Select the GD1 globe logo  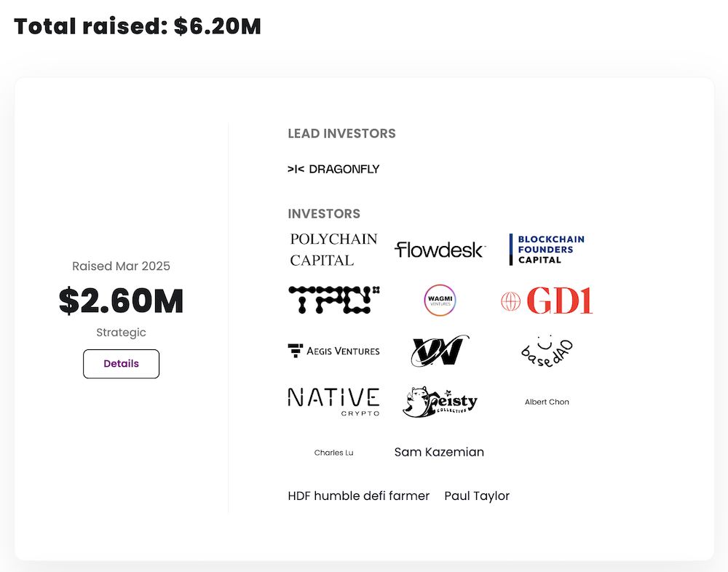point(546,301)
